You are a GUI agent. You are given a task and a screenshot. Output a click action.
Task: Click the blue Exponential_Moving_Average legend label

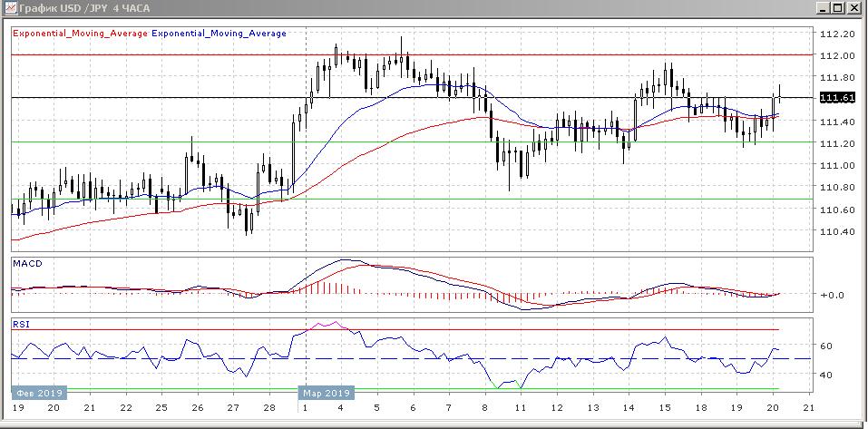(x=219, y=34)
